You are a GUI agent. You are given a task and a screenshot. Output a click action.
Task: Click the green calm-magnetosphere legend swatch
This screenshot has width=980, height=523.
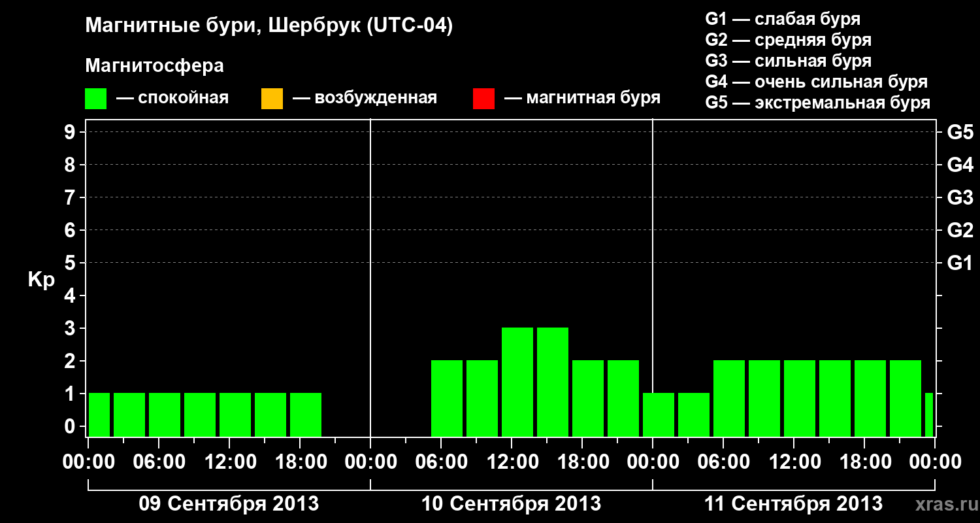click(96, 99)
